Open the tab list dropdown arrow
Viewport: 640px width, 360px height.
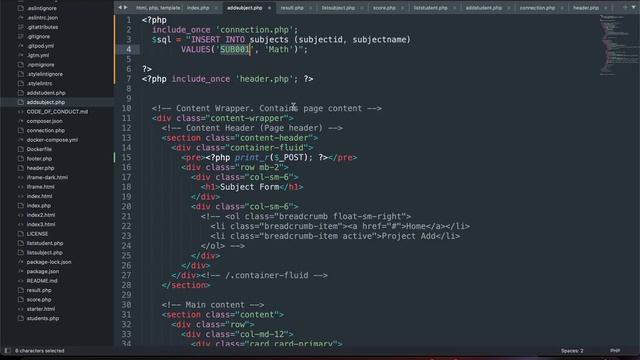[633, 7]
